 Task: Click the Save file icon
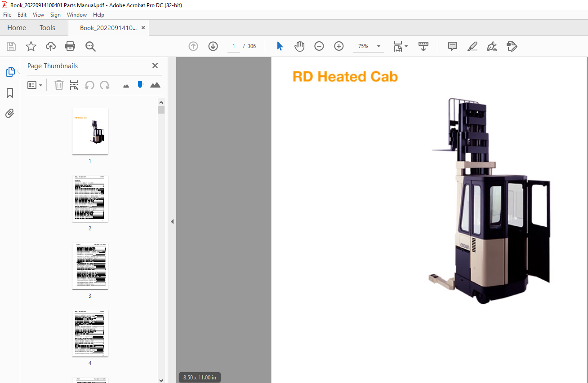pos(11,46)
